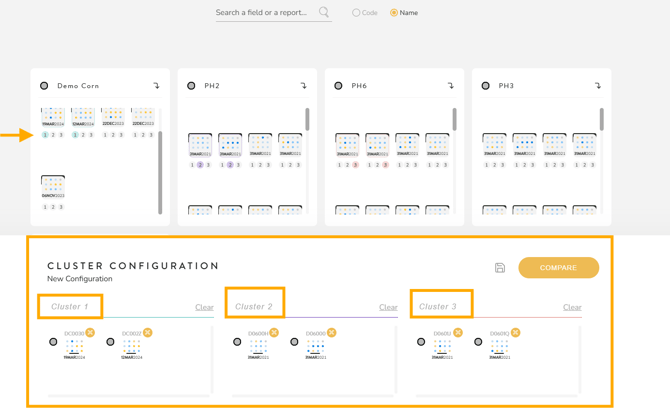Select the Name radio option
The height and width of the screenshot is (411, 670).
pyautogui.click(x=394, y=13)
